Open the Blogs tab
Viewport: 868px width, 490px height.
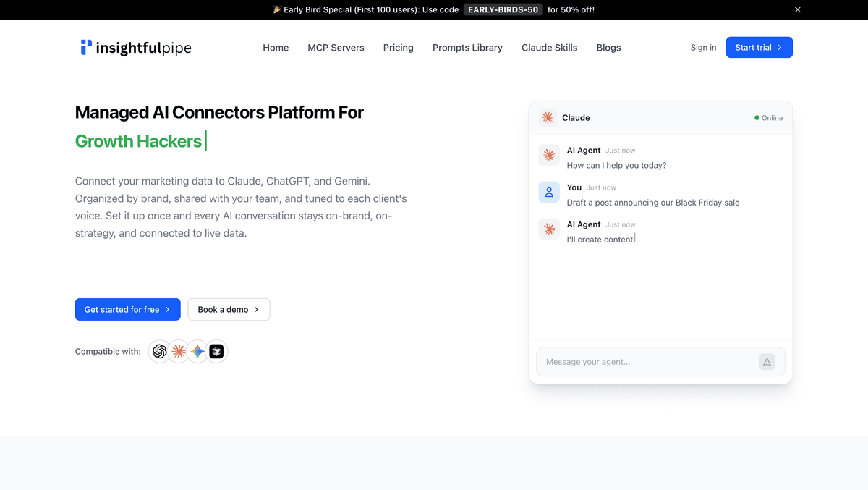pyautogui.click(x=608, y=47)
